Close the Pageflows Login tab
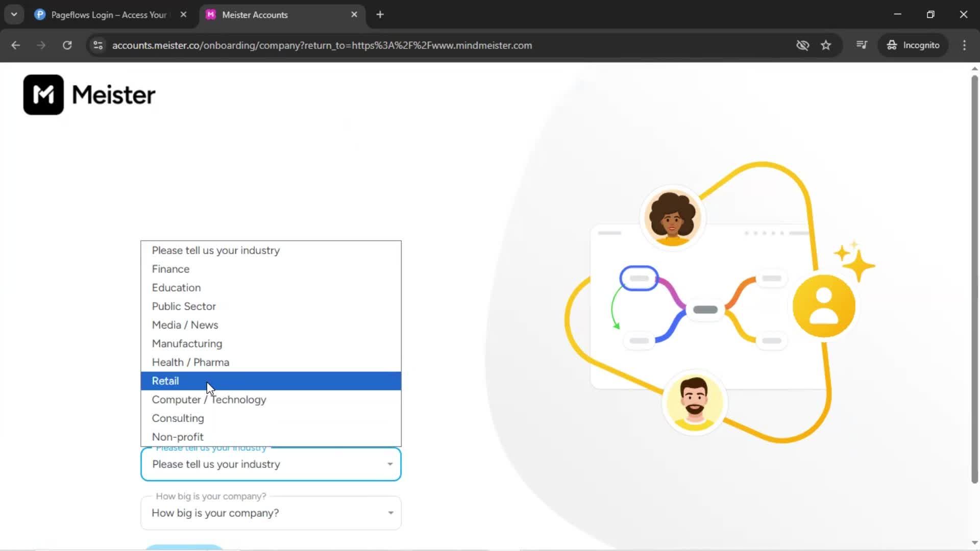Viewport: 980px width, 551px height. 183,14
